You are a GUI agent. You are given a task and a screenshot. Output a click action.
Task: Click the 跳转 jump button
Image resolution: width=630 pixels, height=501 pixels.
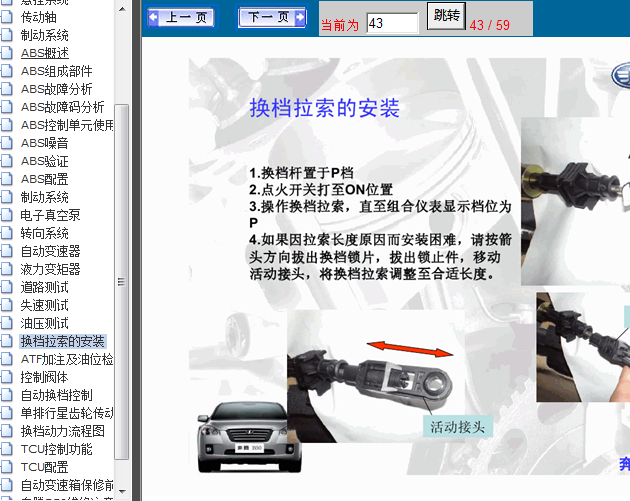click(x=446, y=16)
